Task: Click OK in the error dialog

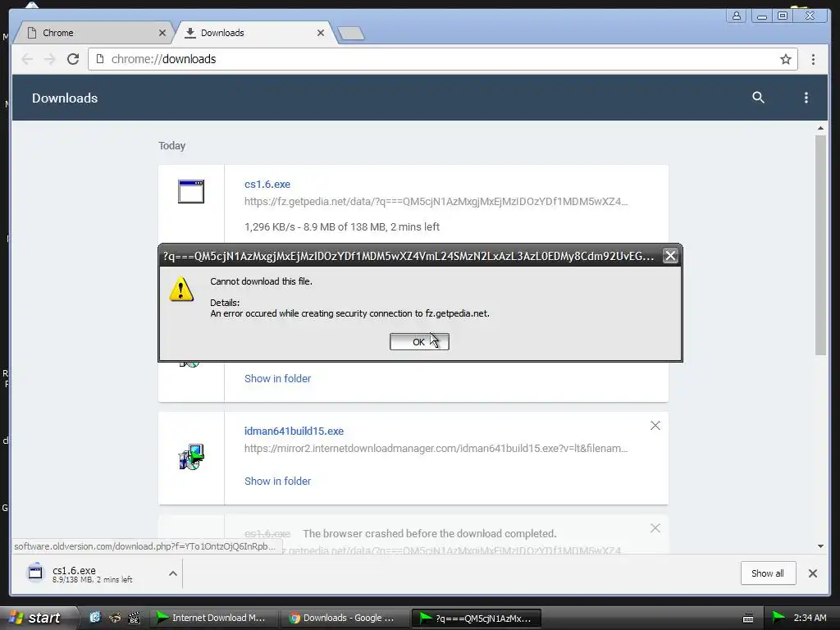Action: tap(419, 342)
